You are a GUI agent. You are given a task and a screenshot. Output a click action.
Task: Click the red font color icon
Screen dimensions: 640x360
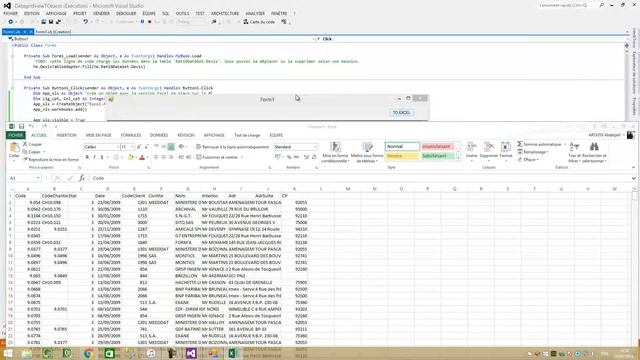142,157
